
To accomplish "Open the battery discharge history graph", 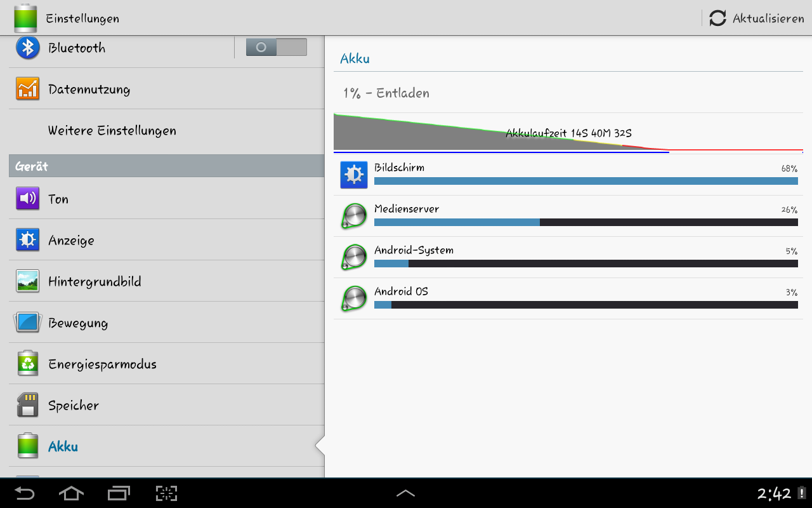I will point(568,133).
